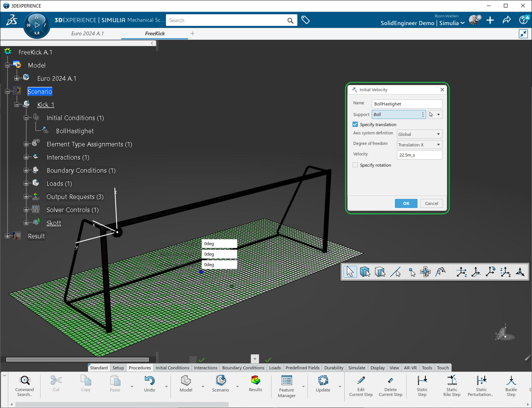Uncheck Specify translation checkbox

(x=355, y=125)
